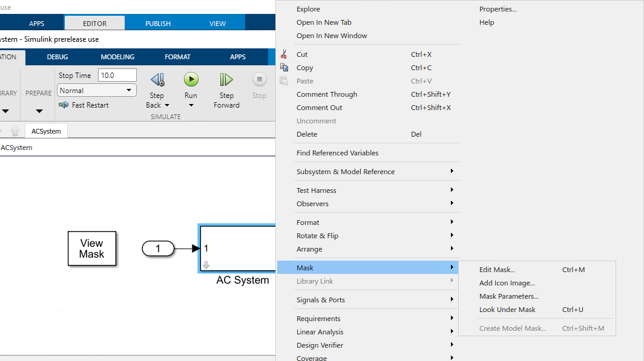Expand the Run button dropdown arrow
Viewport: 644px width, 361px height.
191,105
